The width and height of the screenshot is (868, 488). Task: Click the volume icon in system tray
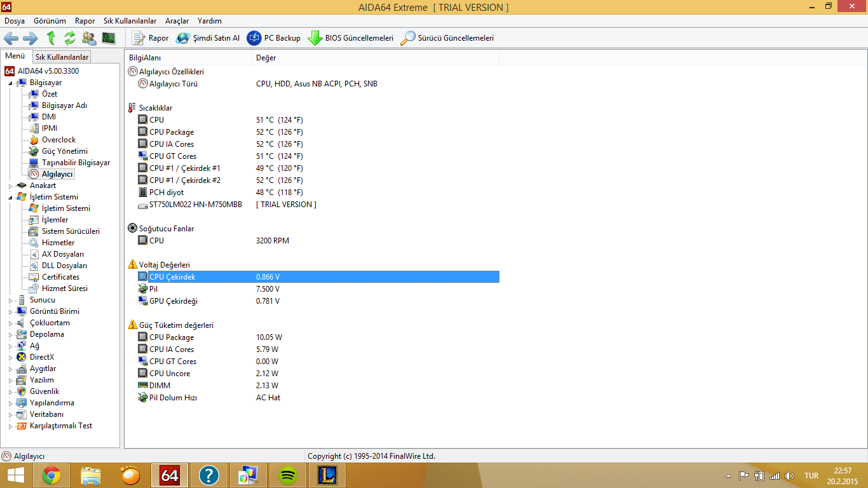click(790, 475)
